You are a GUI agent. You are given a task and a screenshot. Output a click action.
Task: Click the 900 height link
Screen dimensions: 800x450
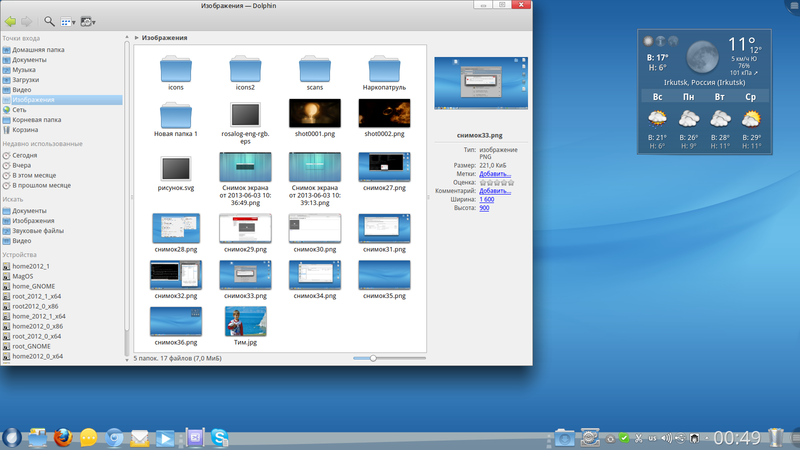(484, 208)
